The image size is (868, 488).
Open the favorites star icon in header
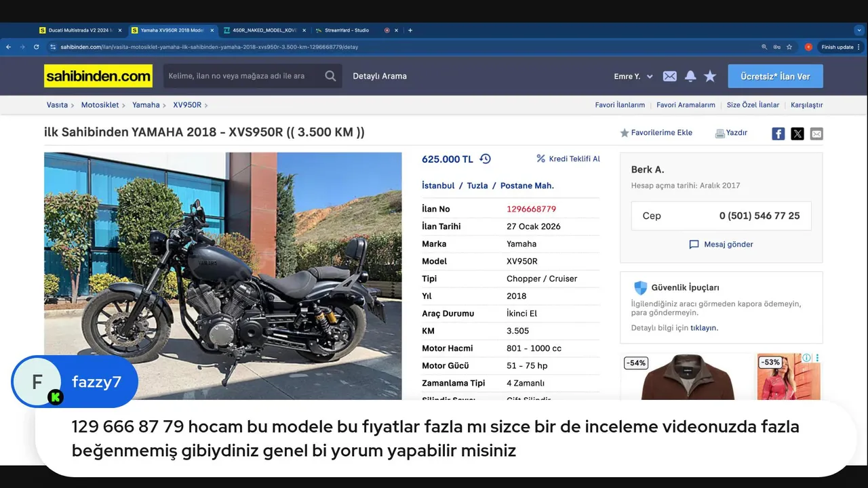coord(710,77)
